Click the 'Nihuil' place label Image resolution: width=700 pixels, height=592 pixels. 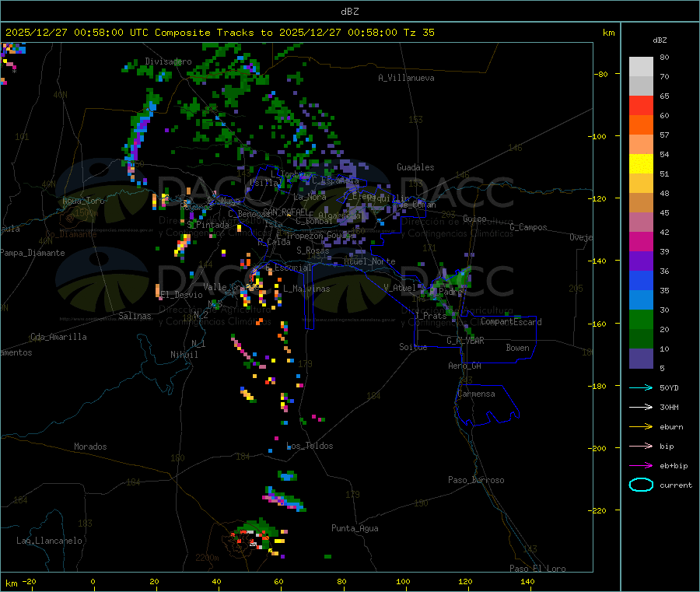tap(184, 355)
